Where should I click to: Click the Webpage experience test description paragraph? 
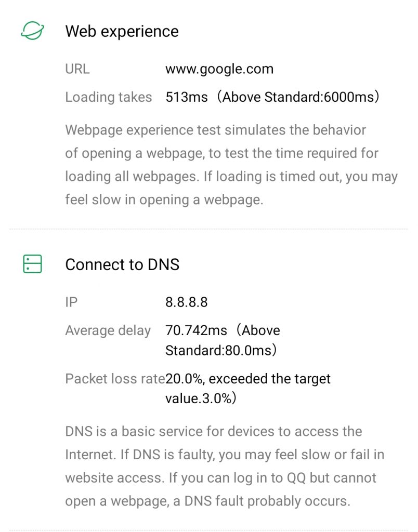pyautogui.click(x=231, y=165)
